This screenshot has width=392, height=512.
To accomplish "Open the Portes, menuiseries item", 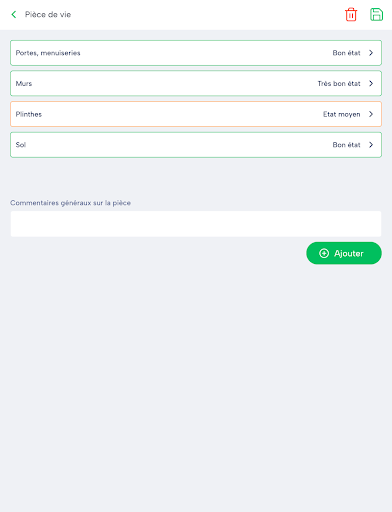I will coord(196,53).
